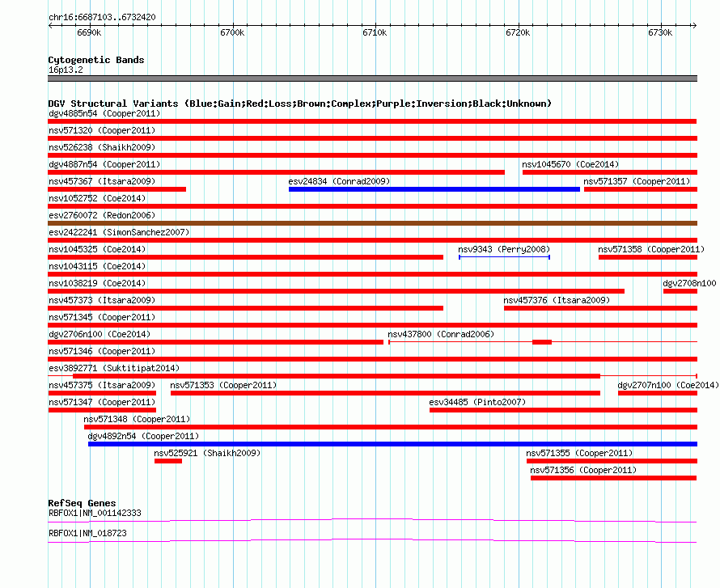
Task: Select RBFOX1|NM_018723 gene label
Action: click(x=87, y=533)
